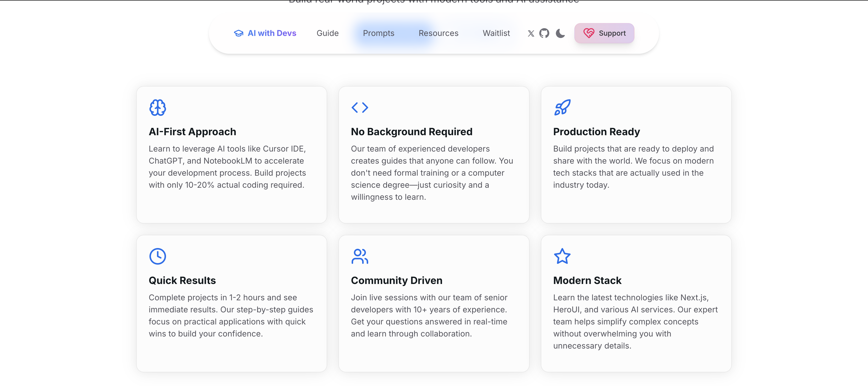
Task: Click the code brackets icon
Action: click(x=360, y=108)
